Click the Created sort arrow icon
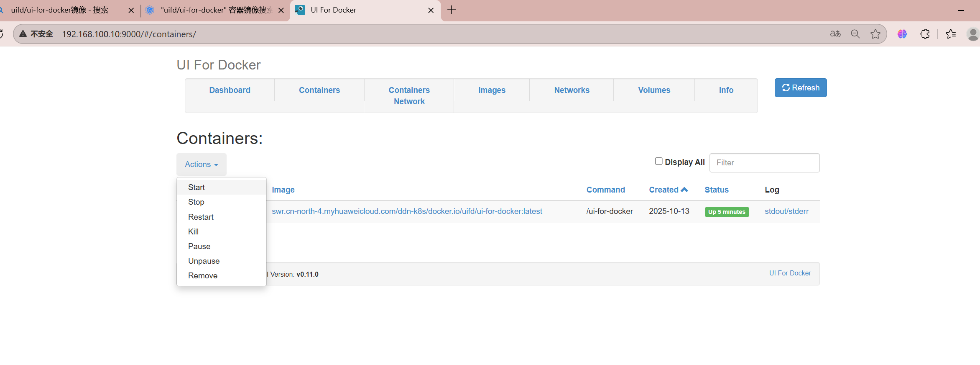Screen dimensions: 980x365 point(684,190)
